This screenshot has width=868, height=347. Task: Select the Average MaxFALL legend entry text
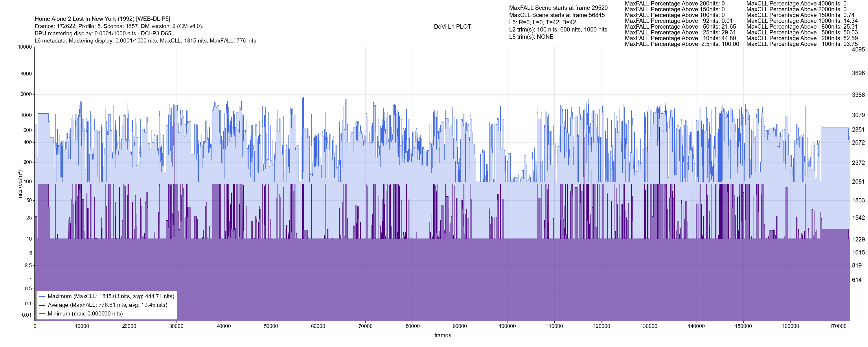pos(108,305)
